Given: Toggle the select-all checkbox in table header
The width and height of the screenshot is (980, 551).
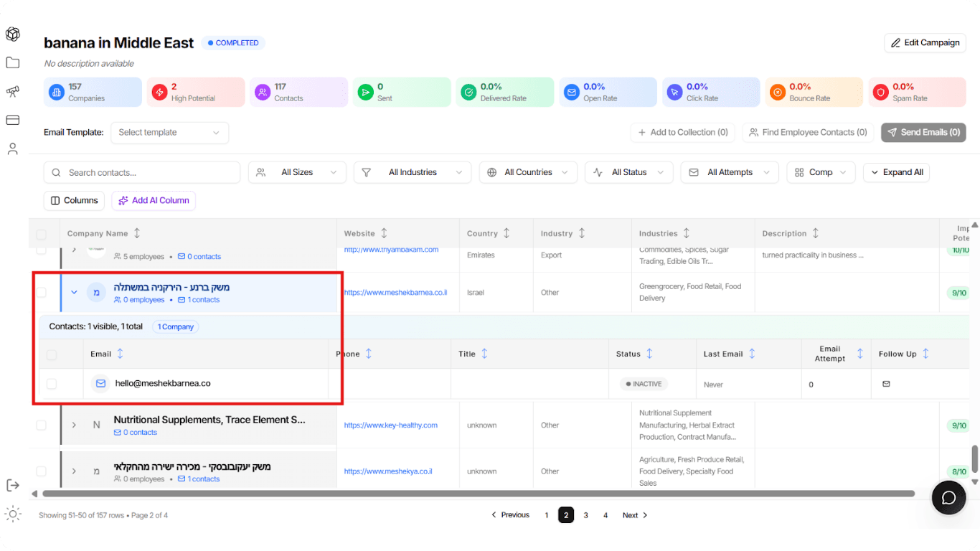Looking at the screenshot, I should coord(42,234).
